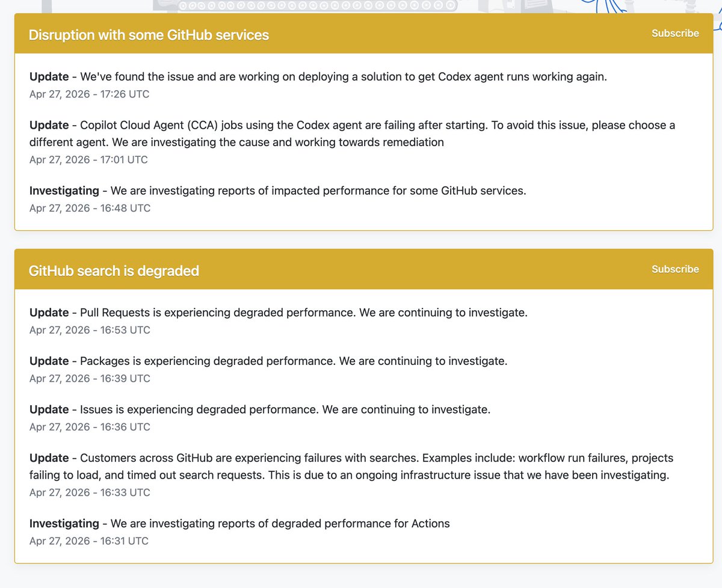Select timestamp Apr 27, 2026 - 16:39 UTC
Viewport: 722px width, 588px height.
90,378
